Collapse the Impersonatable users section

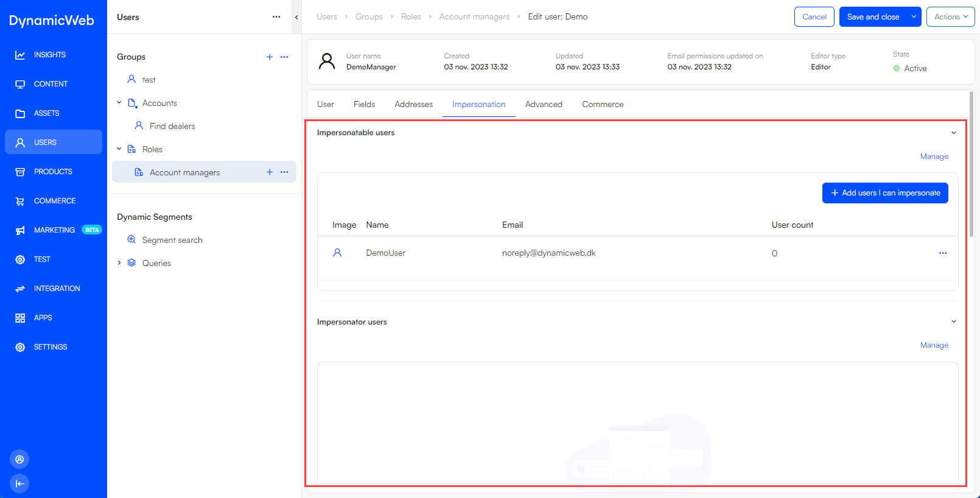(954, 133)
